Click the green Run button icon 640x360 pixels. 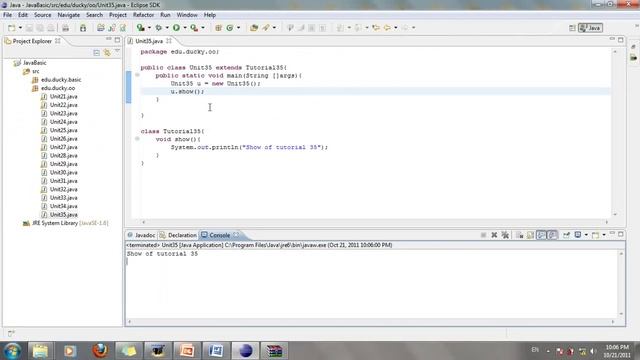coord(176,28)
